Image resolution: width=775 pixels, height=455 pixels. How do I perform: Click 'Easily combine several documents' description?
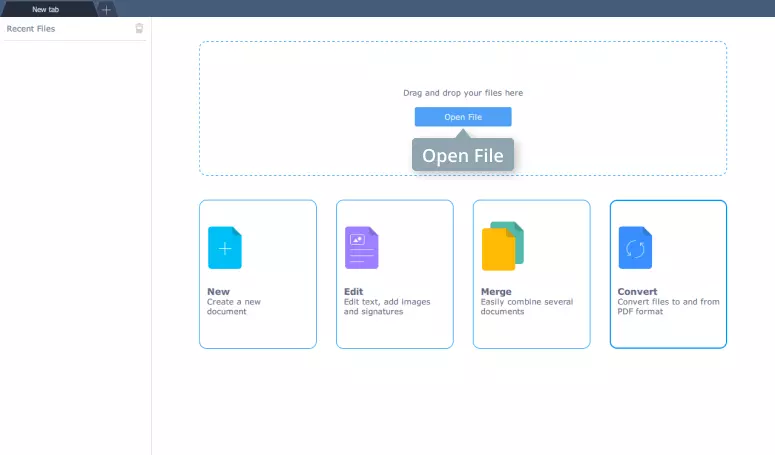click(x=524, y=306)
